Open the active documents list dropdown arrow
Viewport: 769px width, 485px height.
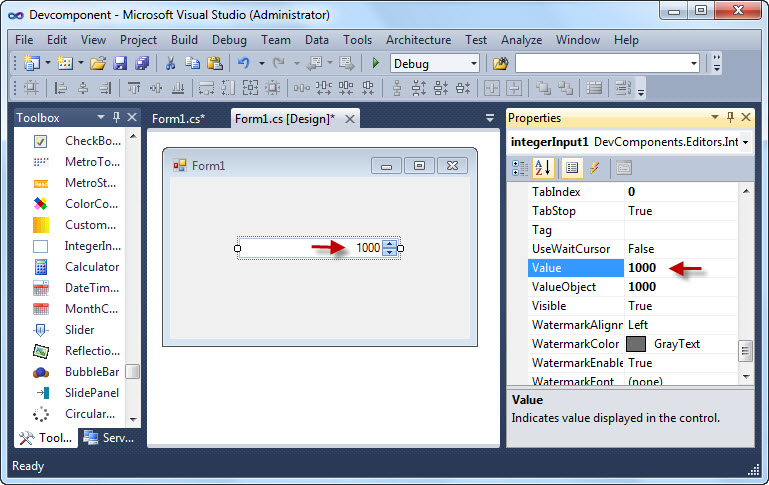(489, 118)
